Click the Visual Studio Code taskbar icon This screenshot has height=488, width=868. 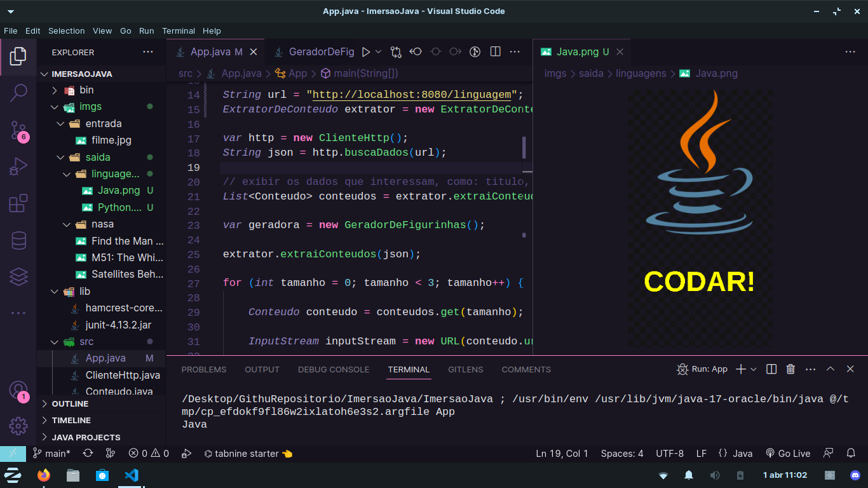[x=132, y=475]
